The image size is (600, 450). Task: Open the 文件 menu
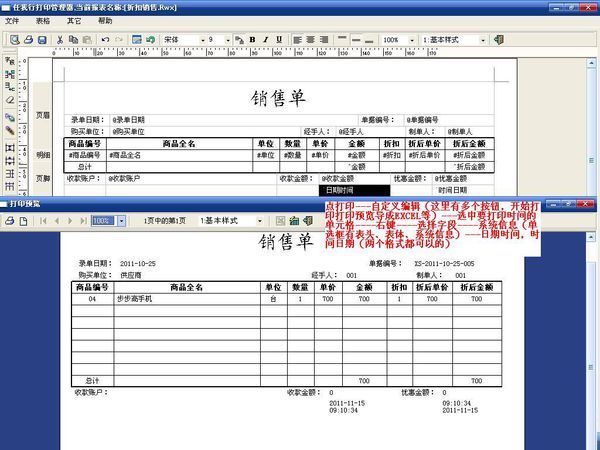pyautogui.click(x=11, y=21)
